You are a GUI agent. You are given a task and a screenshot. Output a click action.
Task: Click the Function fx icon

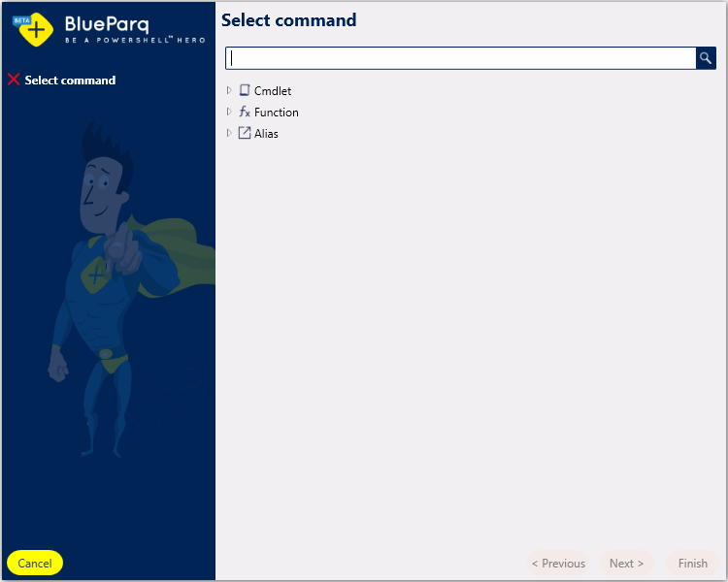[x=245, y=112]
